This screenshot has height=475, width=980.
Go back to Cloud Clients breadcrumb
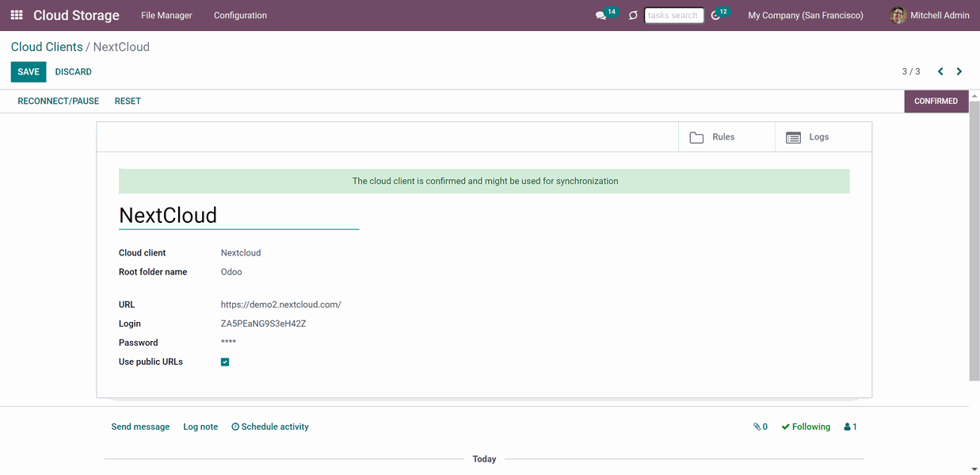click(x=47, y=47)
